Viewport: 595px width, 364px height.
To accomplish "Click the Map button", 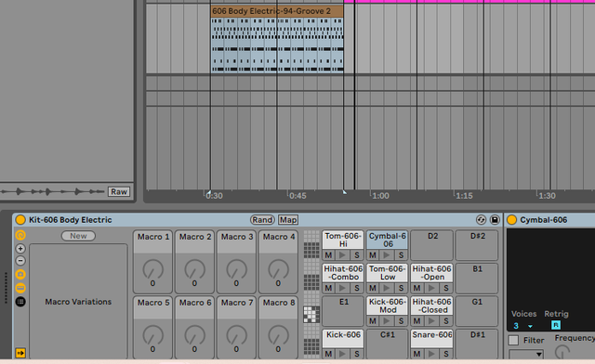I will pyautogui.click(x=288, y=220).
